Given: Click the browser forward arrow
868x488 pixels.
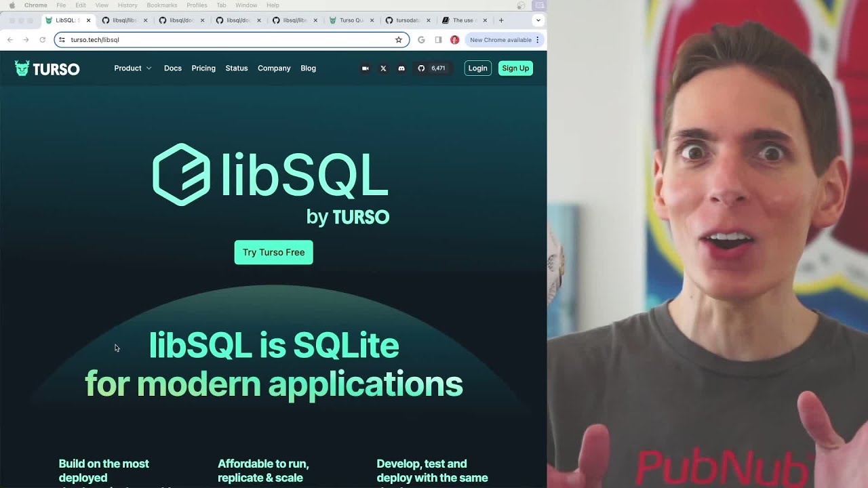Looking at the screenshot, I should [x=26, y=40].
